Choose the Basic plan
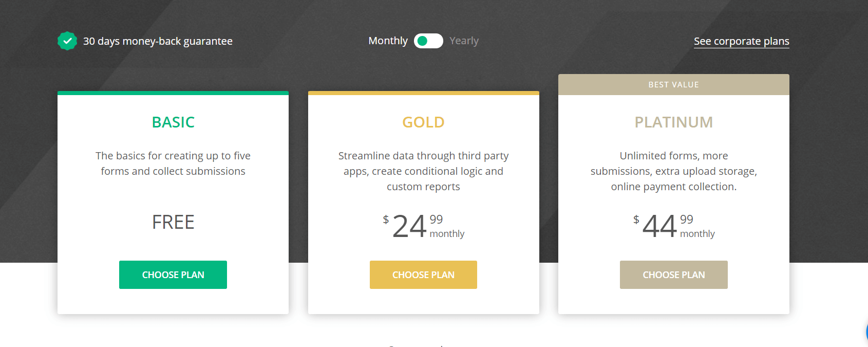The height and width of the screenshot is (347, 868). coord(173,275)
